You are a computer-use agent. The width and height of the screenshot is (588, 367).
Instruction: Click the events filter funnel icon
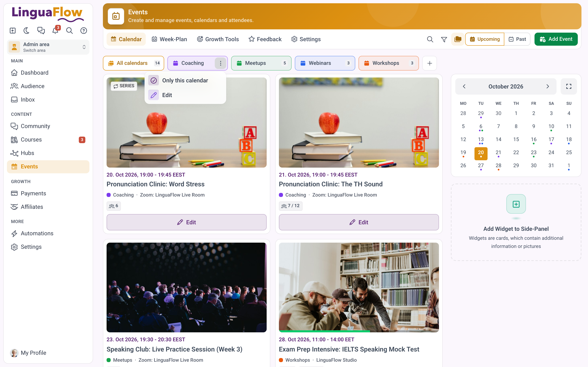(x=444, y=39)
